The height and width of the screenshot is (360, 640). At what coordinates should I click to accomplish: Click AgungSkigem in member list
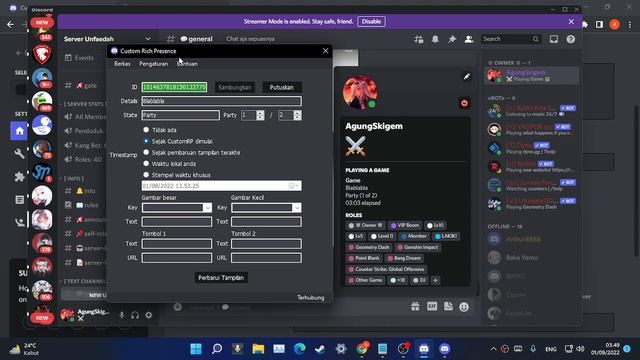coord(532,76)
